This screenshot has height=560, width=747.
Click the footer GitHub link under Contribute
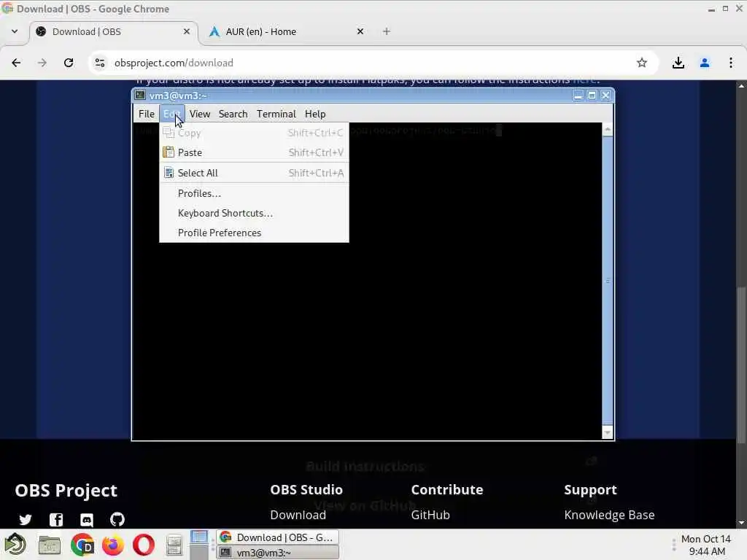(430, 515)
